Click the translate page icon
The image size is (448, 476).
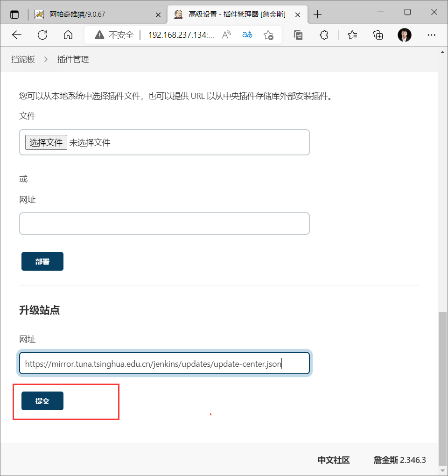[247, 35]
